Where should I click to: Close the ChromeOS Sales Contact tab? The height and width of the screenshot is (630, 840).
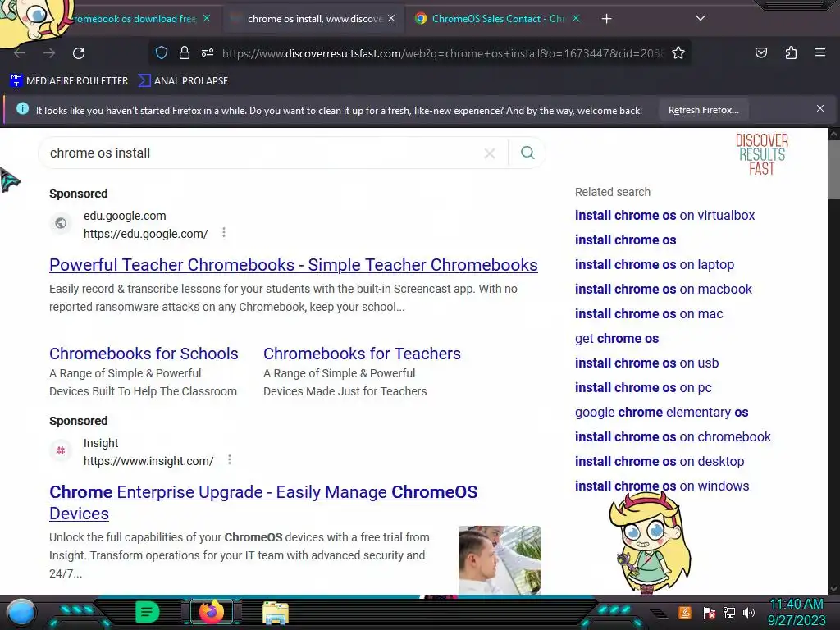pos(576,18)
